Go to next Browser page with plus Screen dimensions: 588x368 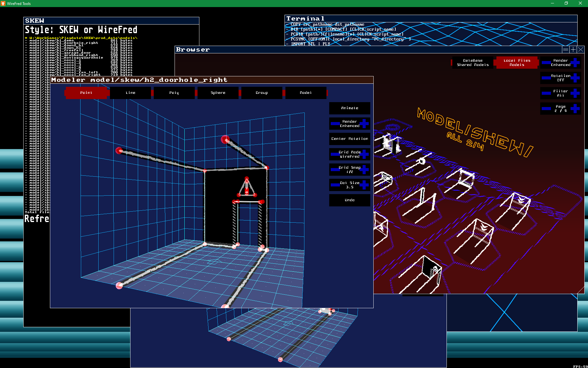point(575,109)
